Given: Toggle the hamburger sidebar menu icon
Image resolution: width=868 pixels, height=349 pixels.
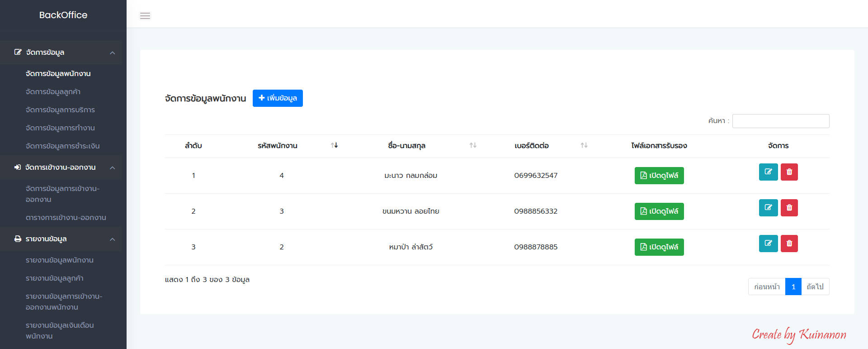Looking at the screenshot, I should click(x=145, y=16).
